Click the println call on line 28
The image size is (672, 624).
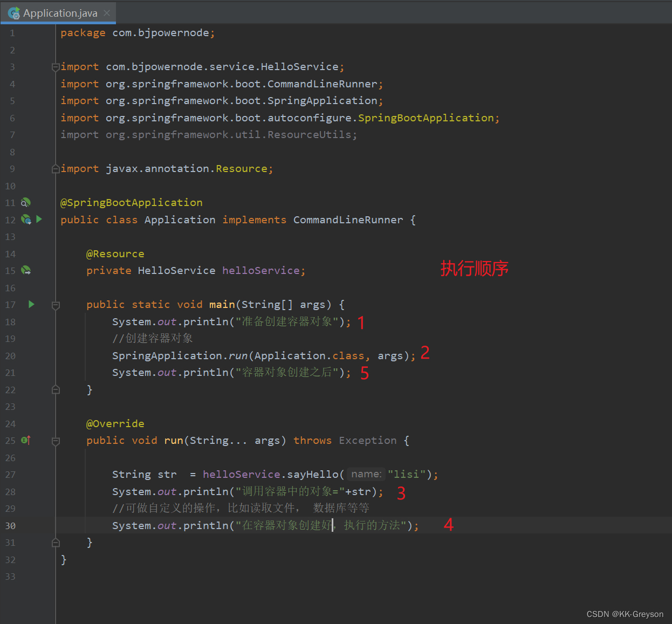coord(206,492)
